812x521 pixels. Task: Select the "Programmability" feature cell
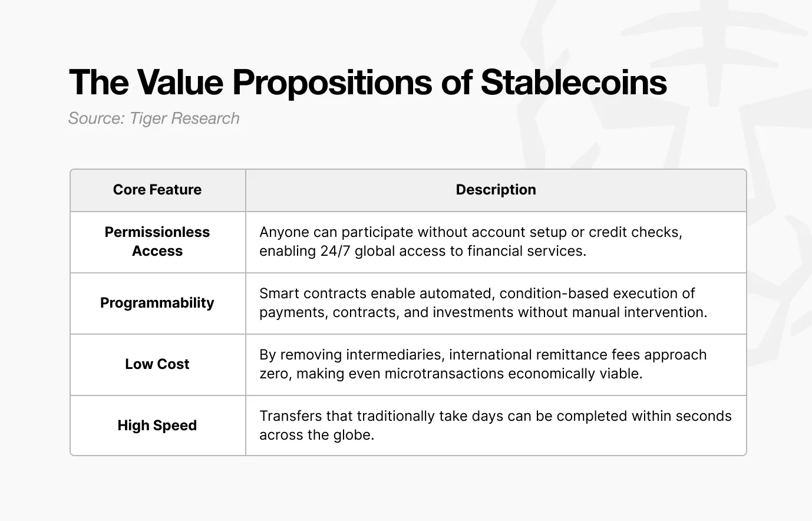[157, 303]
